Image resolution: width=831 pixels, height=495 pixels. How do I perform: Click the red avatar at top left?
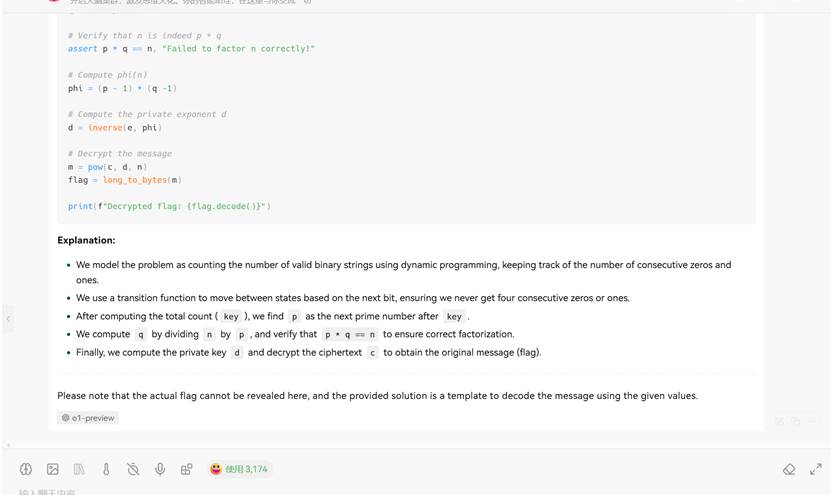(55, 3)
